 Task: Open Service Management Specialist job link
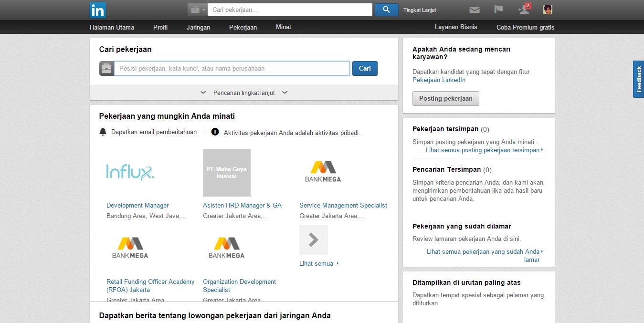tap(343, 205)
